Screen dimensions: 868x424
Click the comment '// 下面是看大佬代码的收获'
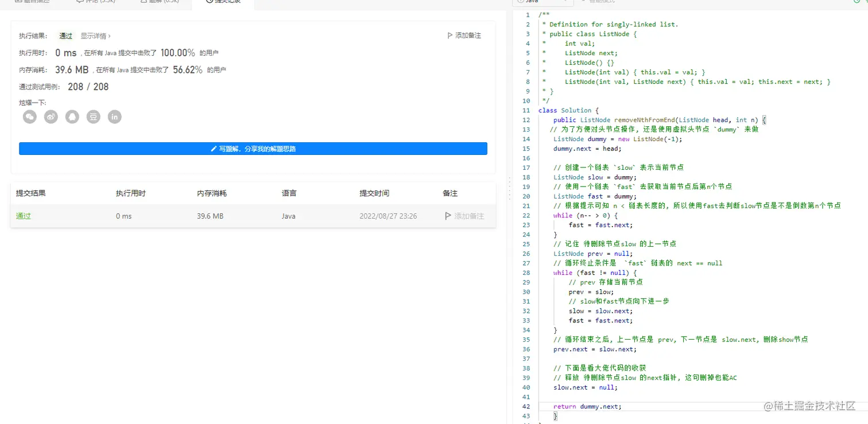(600, 368)
